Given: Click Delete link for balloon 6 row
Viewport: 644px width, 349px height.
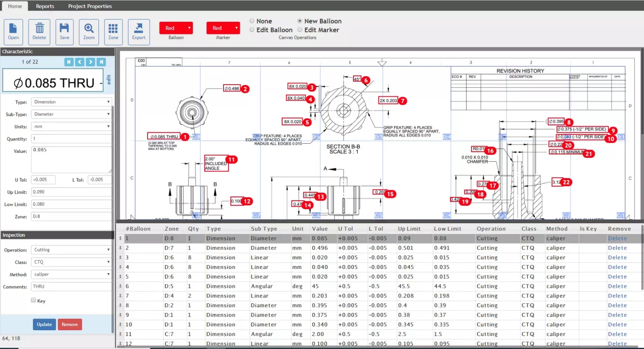Looking at the screenshot, I should tap(617, 286).
